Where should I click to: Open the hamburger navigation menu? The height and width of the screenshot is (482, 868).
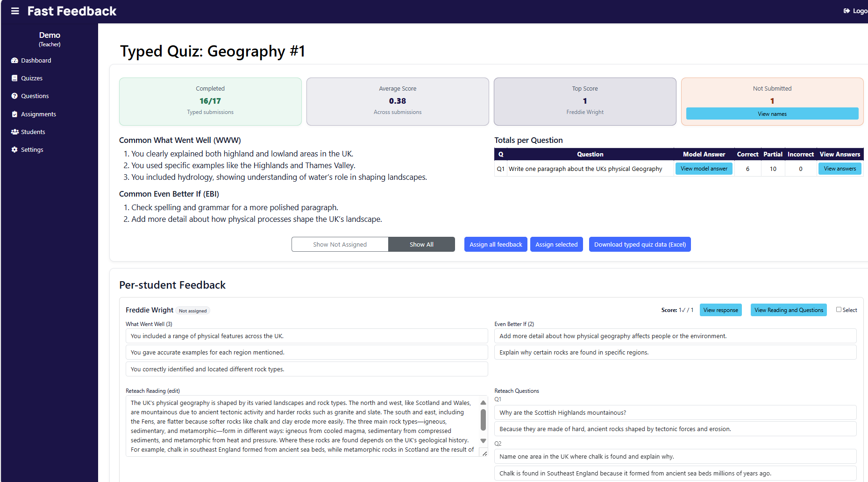pyautogui.click(x=14, y=11)
